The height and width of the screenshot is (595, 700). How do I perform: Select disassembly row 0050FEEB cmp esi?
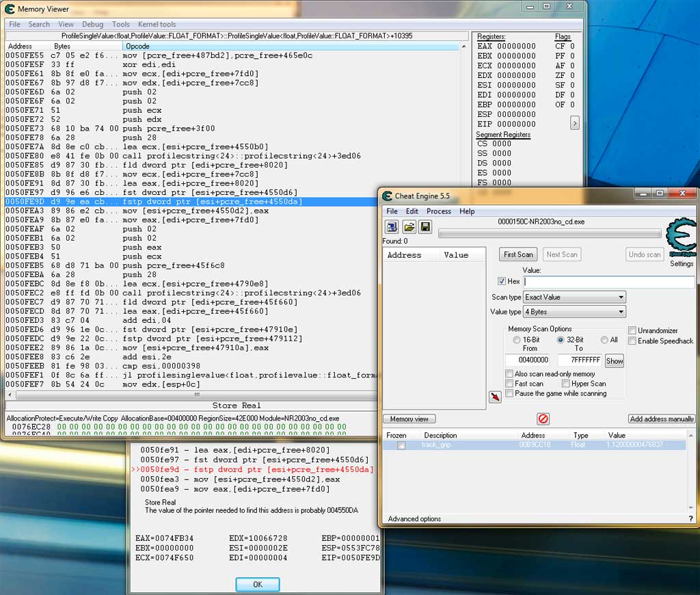(191, 366)
